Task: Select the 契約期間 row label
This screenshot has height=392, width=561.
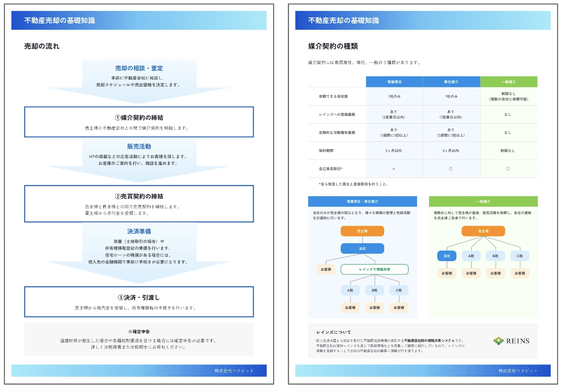Action: [326, 151]
